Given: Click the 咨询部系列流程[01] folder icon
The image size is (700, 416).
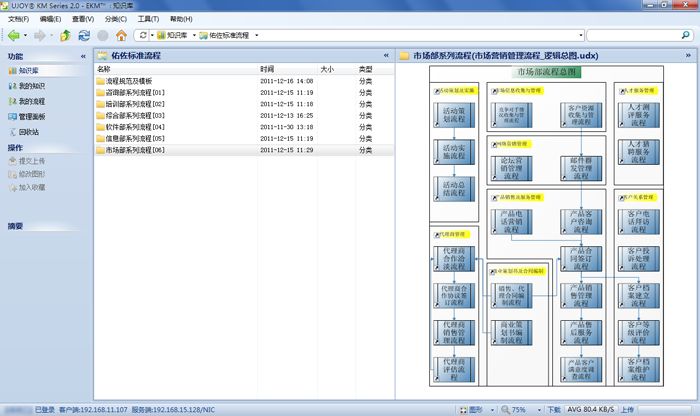Looking at the screenshot, I should (100, 93).
